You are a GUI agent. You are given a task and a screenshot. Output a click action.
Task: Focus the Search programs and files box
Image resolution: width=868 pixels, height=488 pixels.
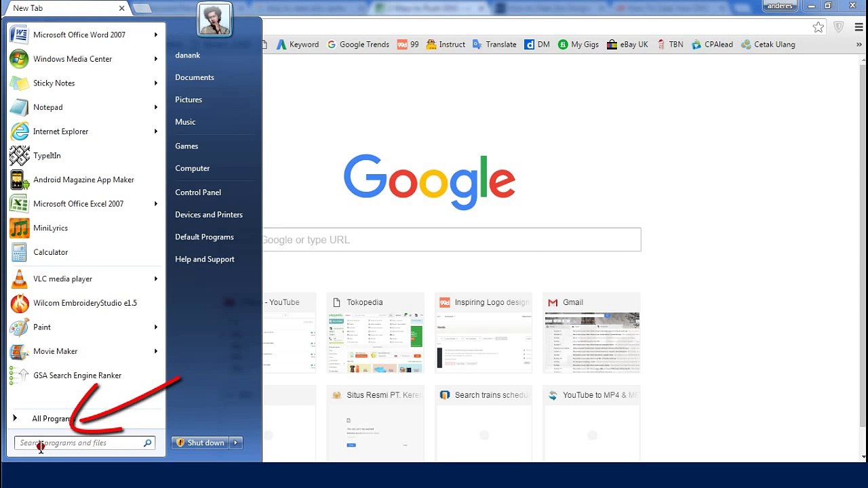pos(85,443)
